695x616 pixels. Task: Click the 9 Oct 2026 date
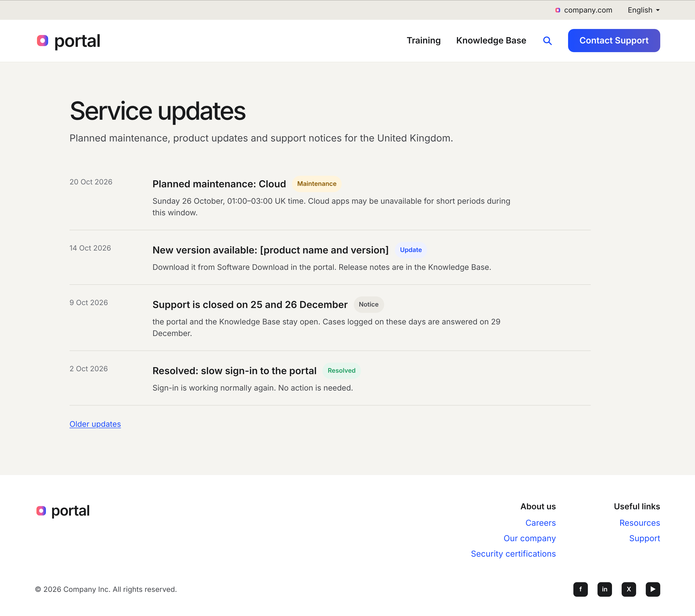[x=89, y=303]
